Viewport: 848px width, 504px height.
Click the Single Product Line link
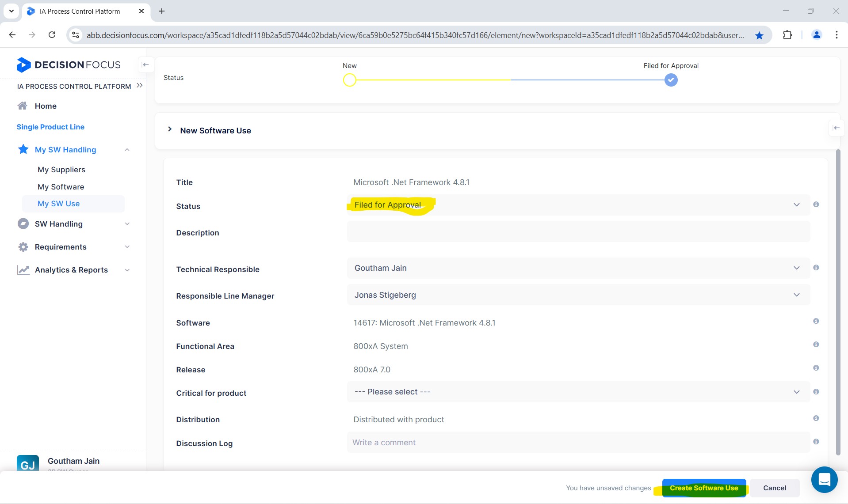pyautogui.click(x=50, y=127)
